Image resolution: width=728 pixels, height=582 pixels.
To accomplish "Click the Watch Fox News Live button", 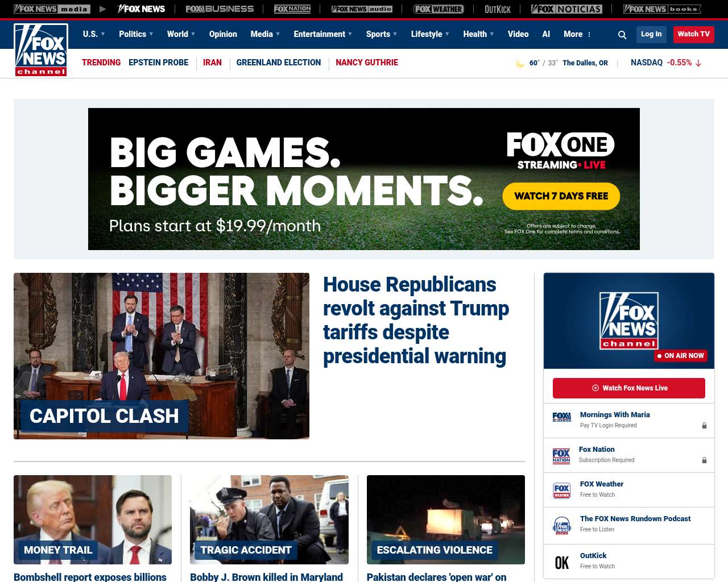I will coord(629,388).
